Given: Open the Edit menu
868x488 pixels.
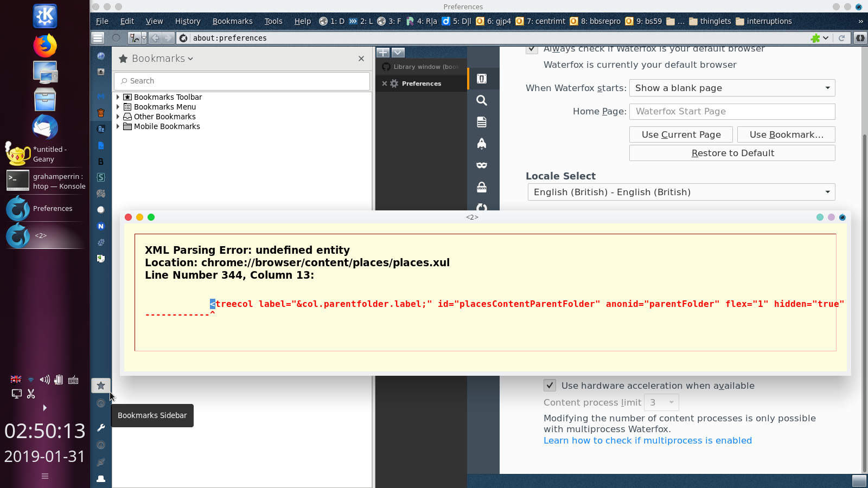Looking at the screenshot, I should pyautogui.click(x=127, y=21).
